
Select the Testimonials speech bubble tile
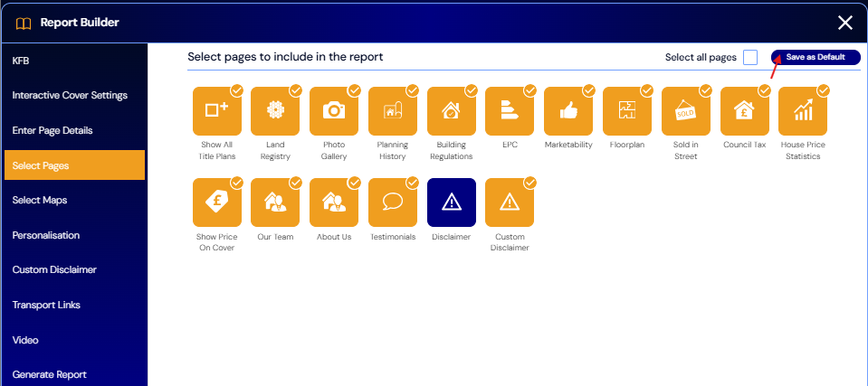(x=393, y=202)
